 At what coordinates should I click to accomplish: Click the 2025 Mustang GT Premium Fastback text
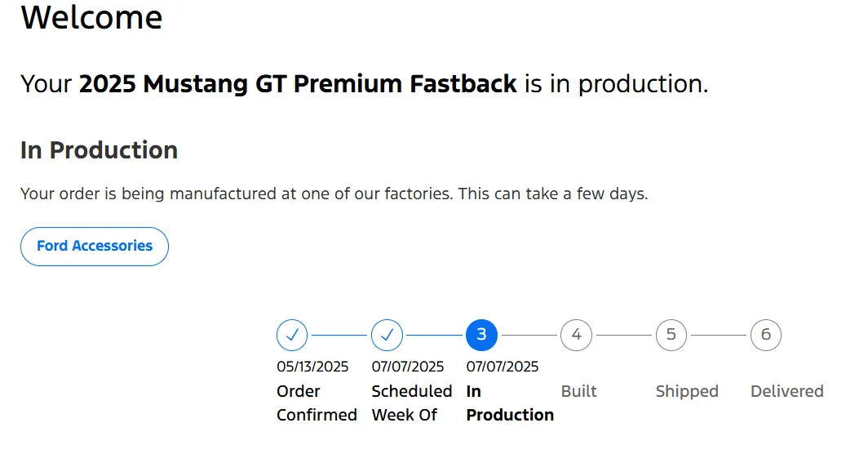pos(298,84)
